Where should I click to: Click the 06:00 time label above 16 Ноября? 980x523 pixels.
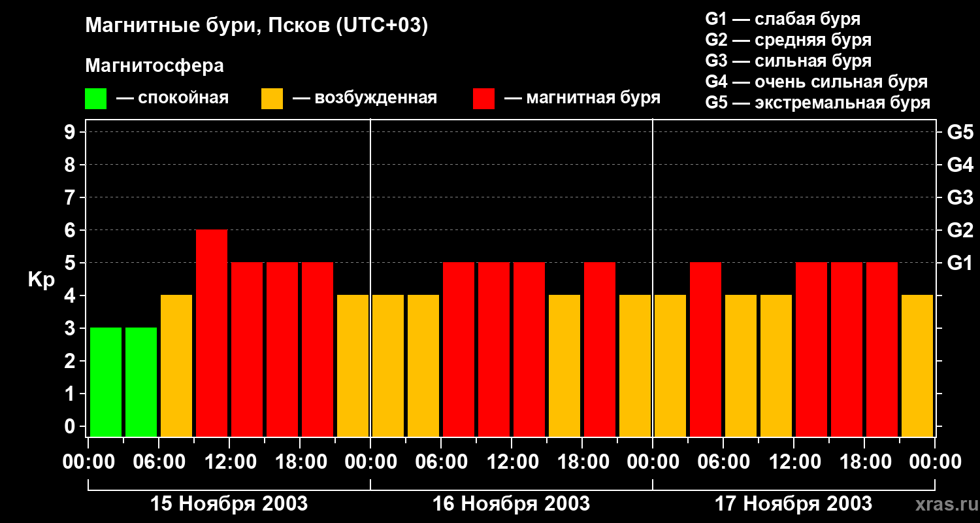click(441, 462)
